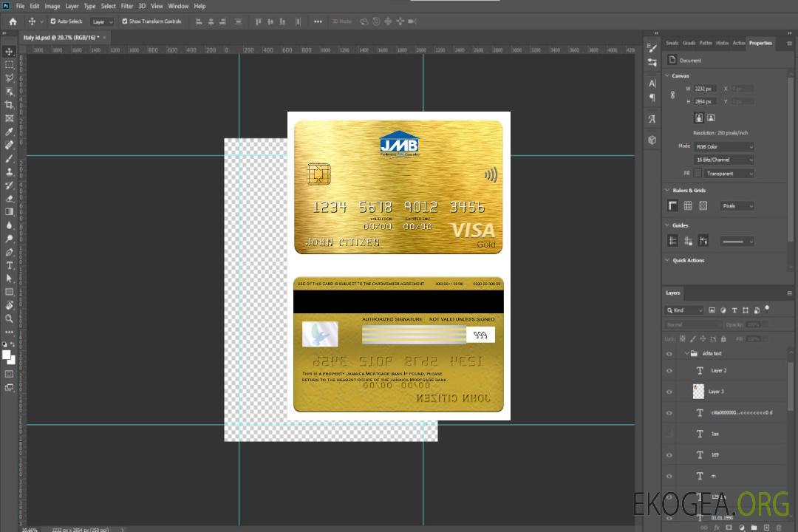This screenshot has height=532, width=798.
Task: Select the Brush tool
Action: (9, 158)
